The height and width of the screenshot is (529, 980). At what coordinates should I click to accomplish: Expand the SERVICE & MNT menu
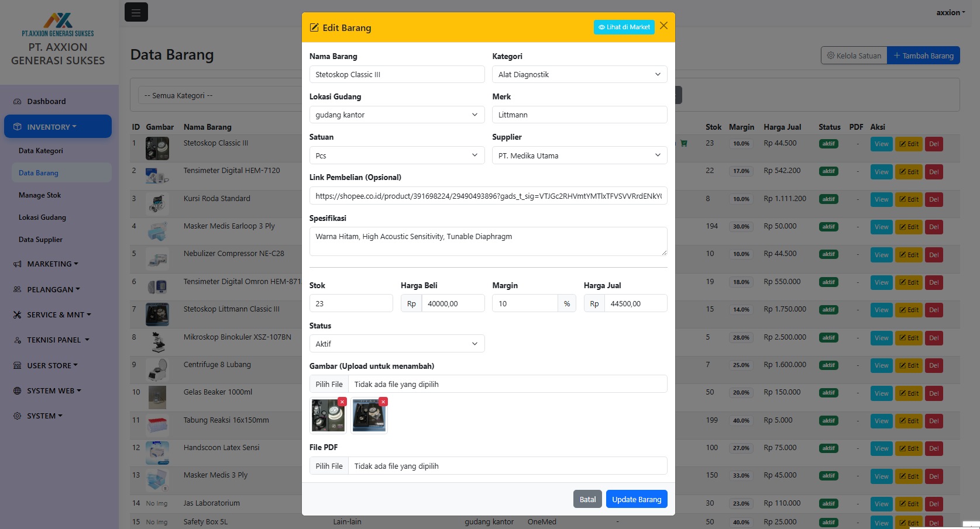[x=58, y=314]
